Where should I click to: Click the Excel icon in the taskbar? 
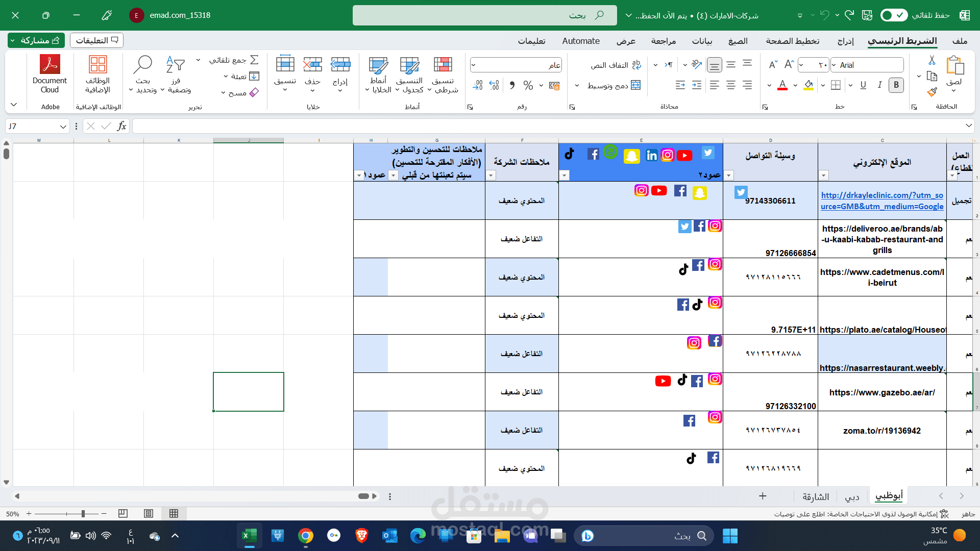pos(249,536)
